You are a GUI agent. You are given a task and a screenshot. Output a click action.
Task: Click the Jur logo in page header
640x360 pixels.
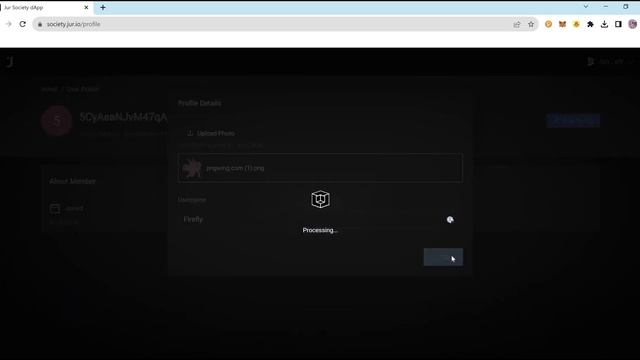(x=10, y=62)
